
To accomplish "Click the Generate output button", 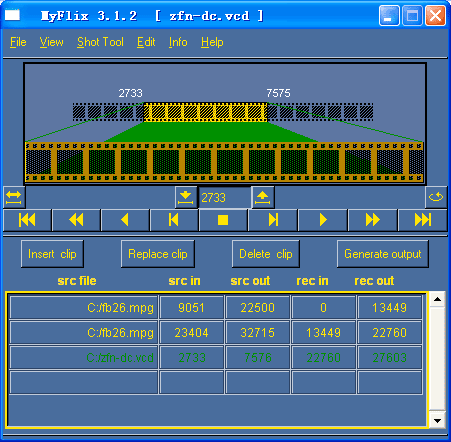I will click(383, 254).
